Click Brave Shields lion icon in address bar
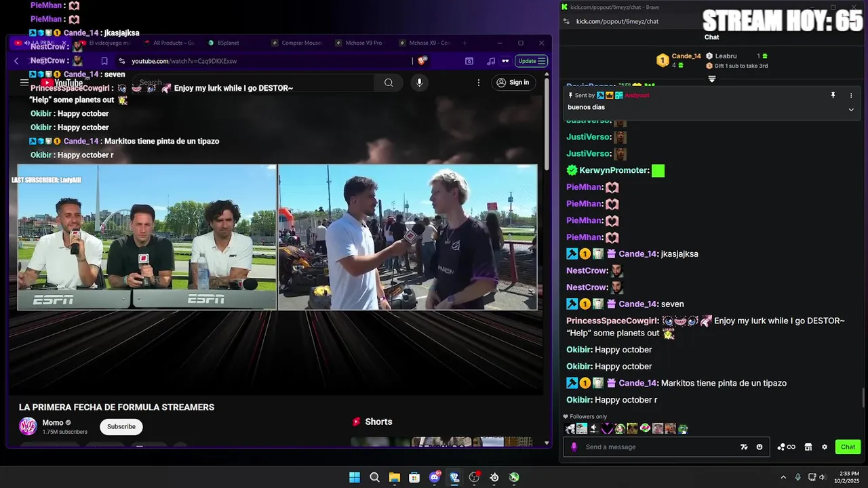Screen dimensions: 868x488 [422, 61]
